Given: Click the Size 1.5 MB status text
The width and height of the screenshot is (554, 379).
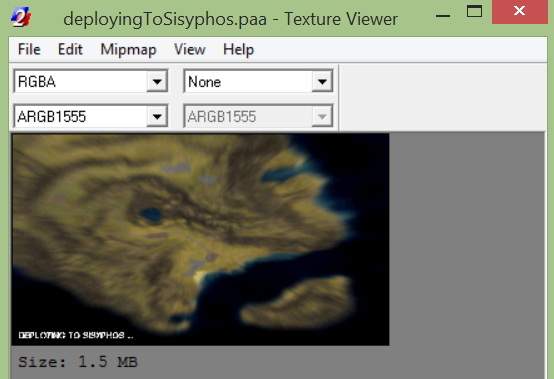Looking at the screenshot, I should pos(78,362).
